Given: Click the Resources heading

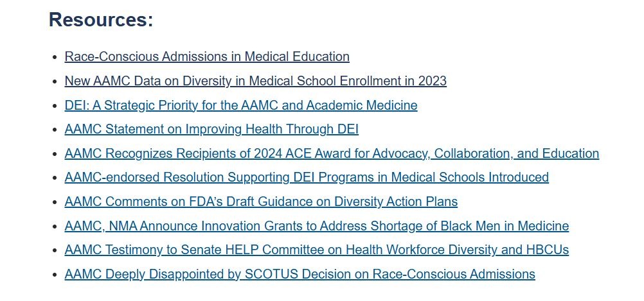Looking at the screenshot, I should click(101, 20).
